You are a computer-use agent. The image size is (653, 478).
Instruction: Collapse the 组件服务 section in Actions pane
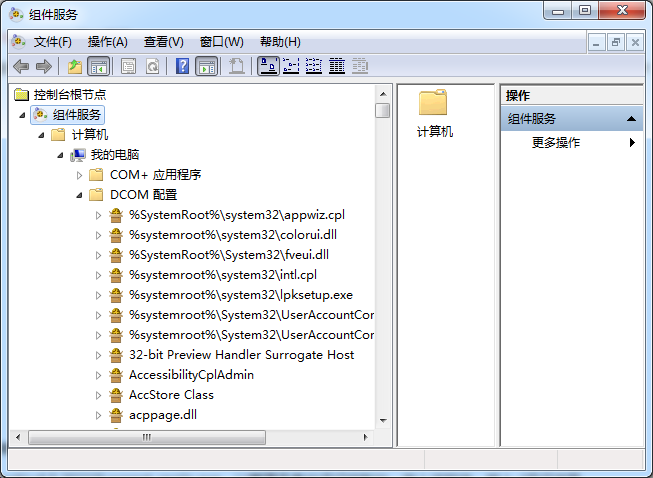tap(631, 119)
